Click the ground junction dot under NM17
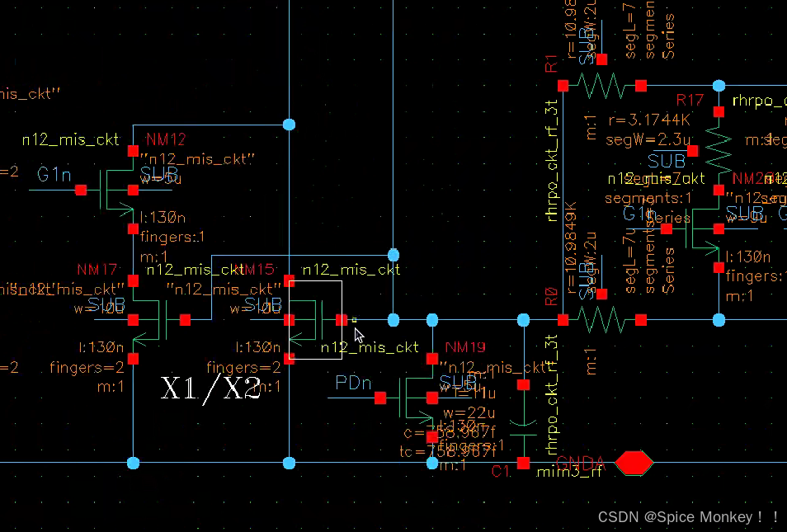The height and width of the screenshot is (532, 787). click(x=133, y=463)
